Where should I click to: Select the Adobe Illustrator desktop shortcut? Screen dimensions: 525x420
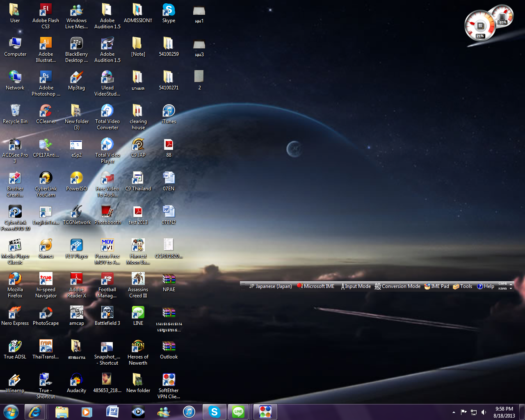[x=46, y=50]
